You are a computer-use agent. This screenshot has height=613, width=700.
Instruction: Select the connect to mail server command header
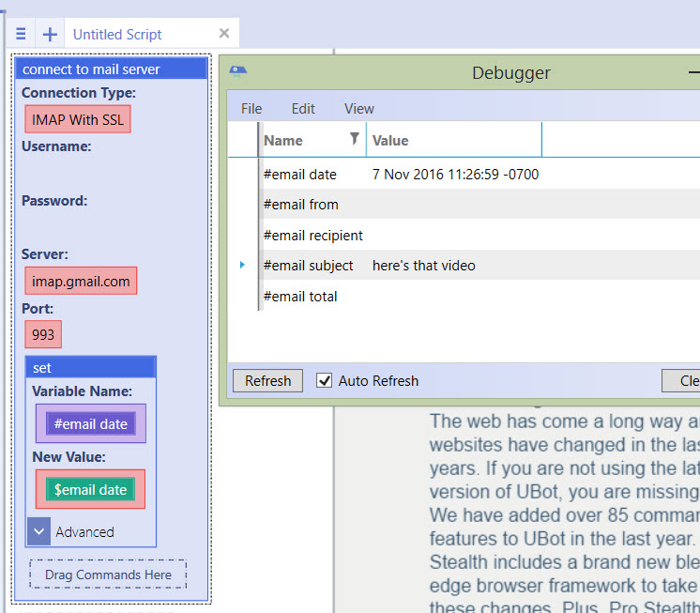point(111,69)
